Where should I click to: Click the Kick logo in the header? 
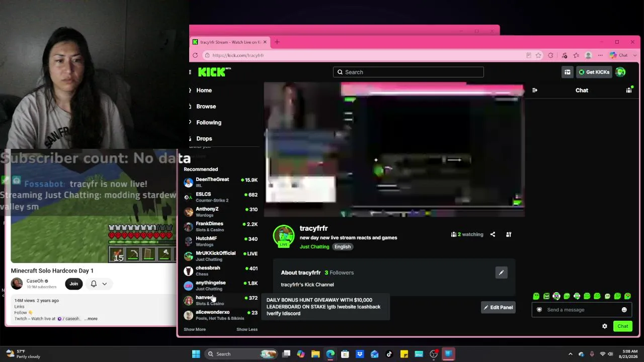click(x=214, y=72)
